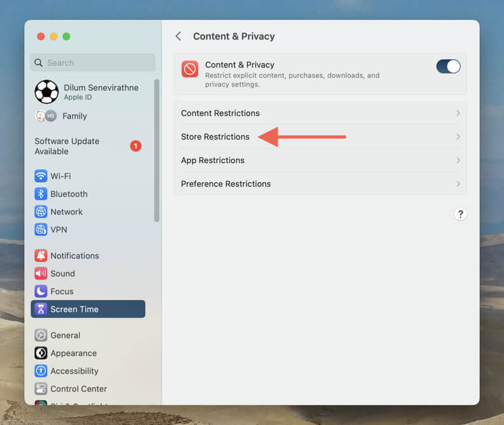Click the sidebar vertical scrollbar
Image resolution: width=504 pixels, height=425 pixels.
coord(157,150)
